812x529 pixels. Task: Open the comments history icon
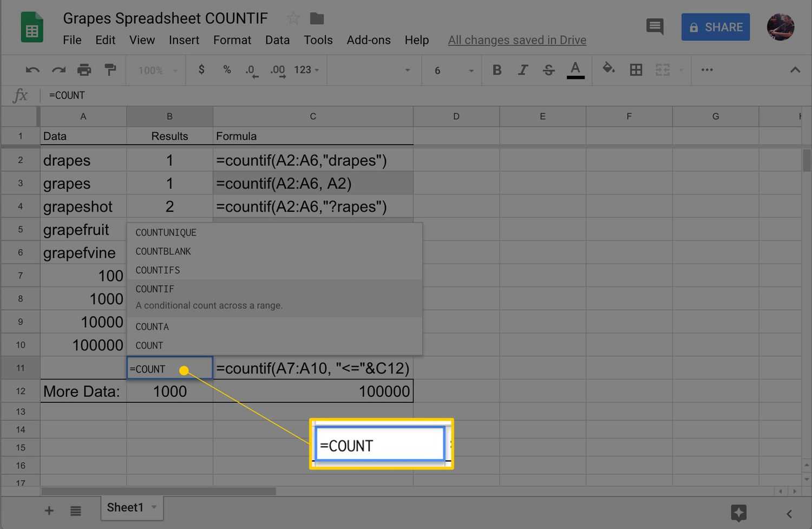point(655,27)
